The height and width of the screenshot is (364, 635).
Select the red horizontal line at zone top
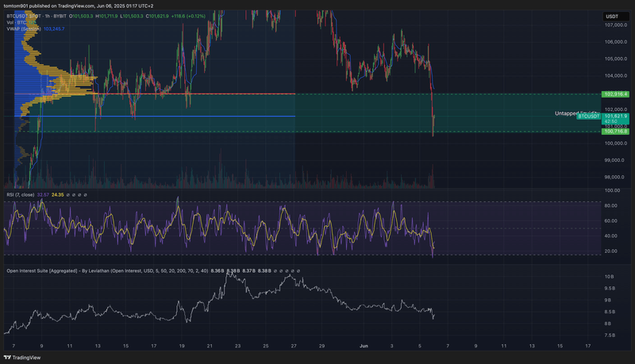click(155, 94)
